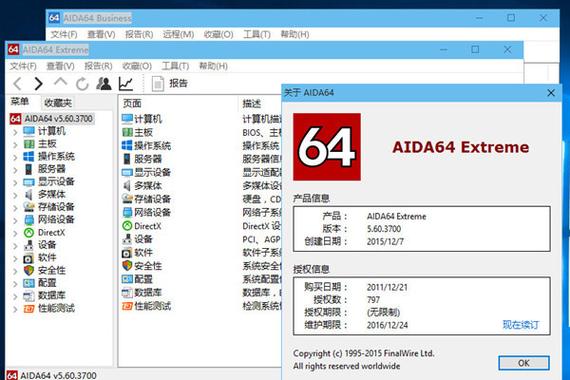Expand the 操作系统 tree node
This screenshot has height=380, width=570.
pos(15,157)
